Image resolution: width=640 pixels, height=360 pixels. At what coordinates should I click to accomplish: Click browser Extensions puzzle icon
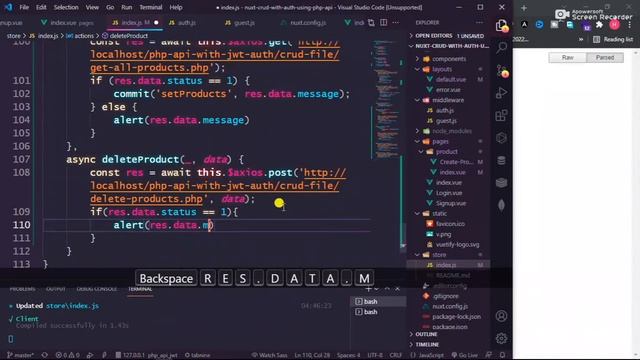click(599, 25)
